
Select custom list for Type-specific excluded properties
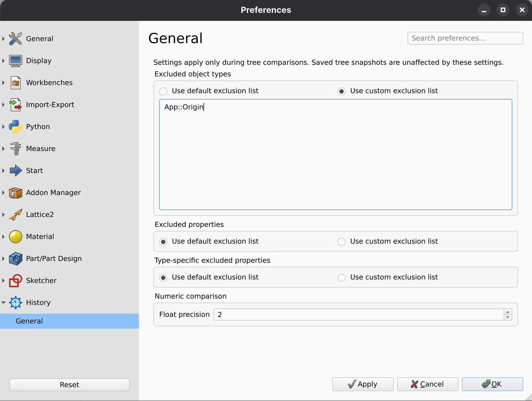tap(342, 278)
